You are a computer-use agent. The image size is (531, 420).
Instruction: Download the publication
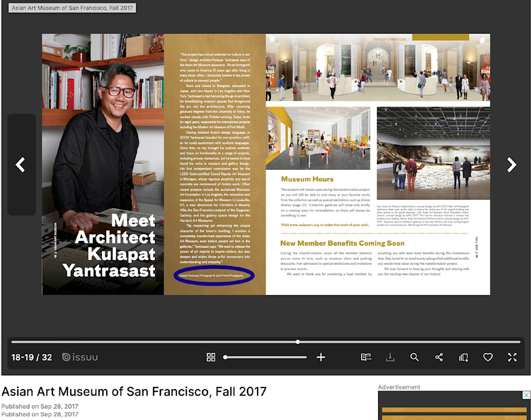[390, 357]
